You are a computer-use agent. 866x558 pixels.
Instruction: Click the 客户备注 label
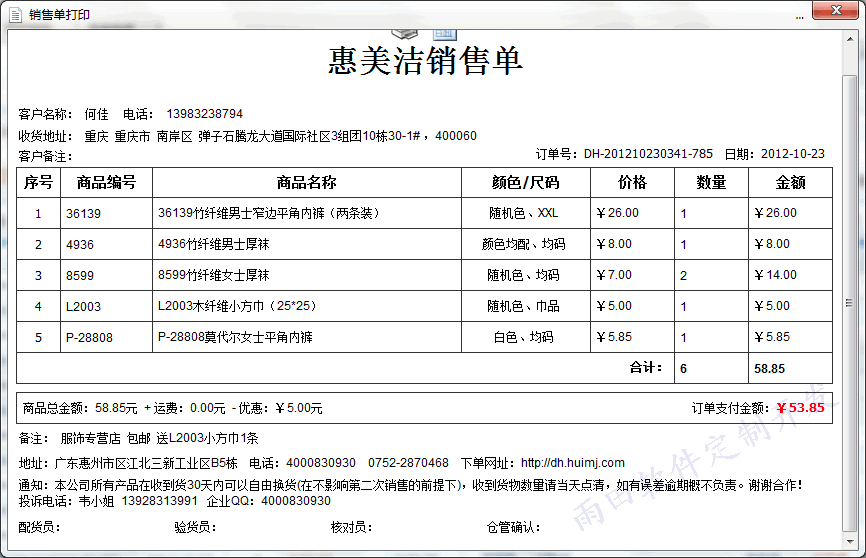click(45, 156)
